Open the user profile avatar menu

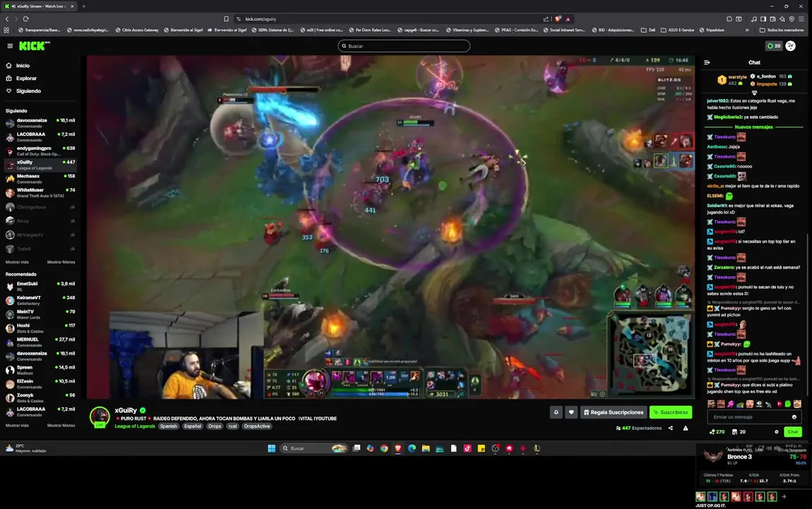pos(790,46)
